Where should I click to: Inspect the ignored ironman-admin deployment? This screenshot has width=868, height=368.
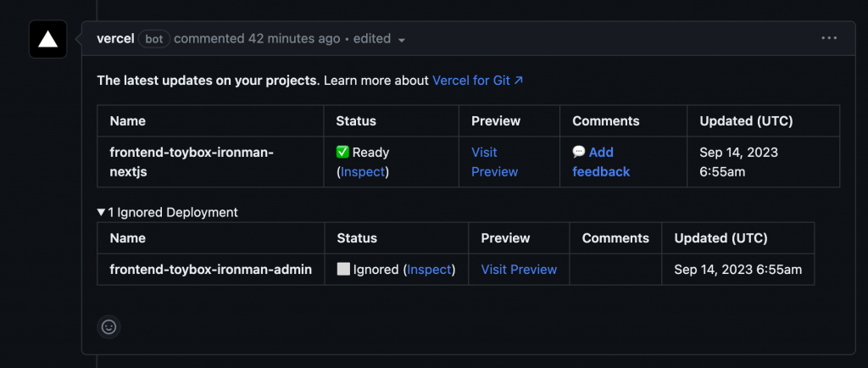click(x=429, y=270)
